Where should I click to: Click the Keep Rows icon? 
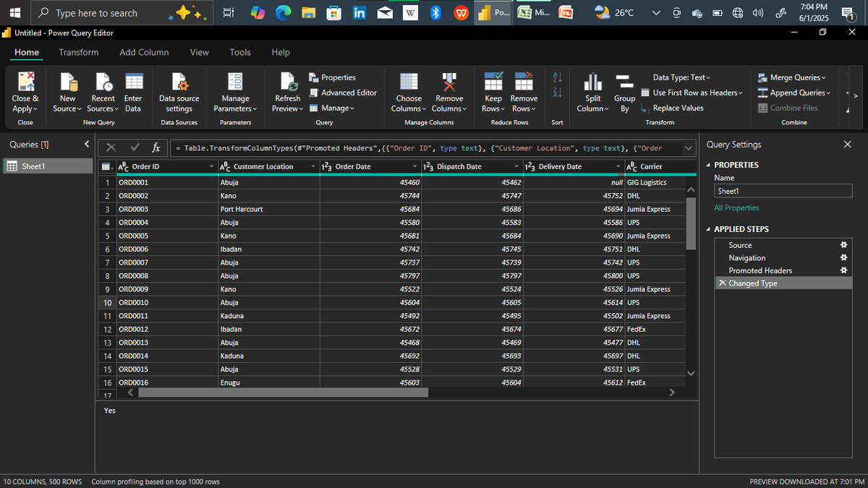coord(493,81)
